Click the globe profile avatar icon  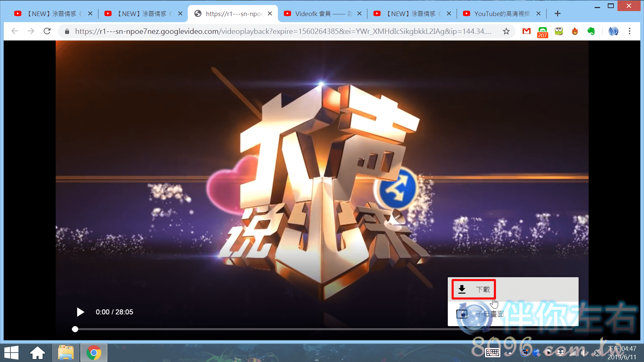613,31
